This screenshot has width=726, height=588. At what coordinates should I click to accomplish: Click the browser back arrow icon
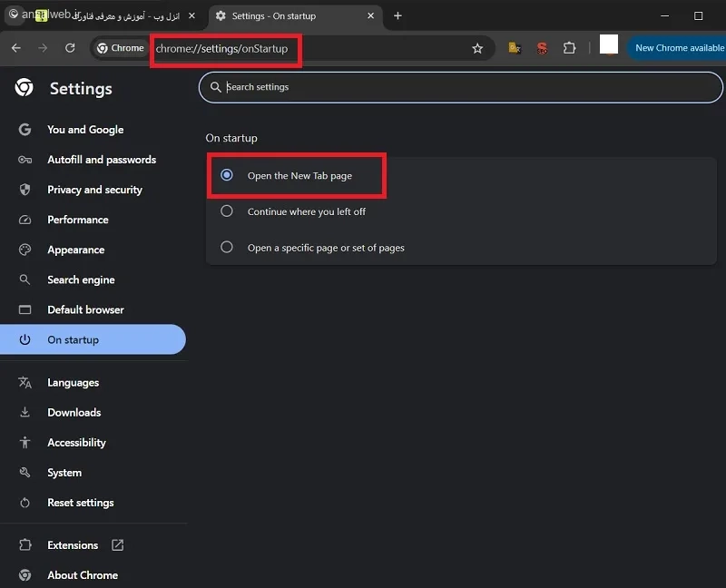tap(16, 48)
